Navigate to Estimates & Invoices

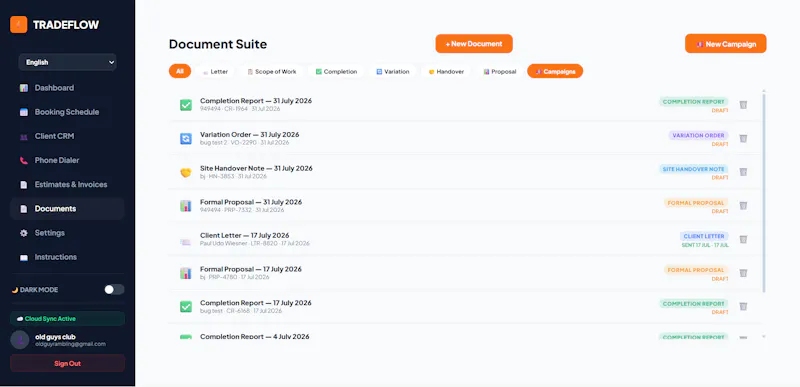click(x=67, y=185)
